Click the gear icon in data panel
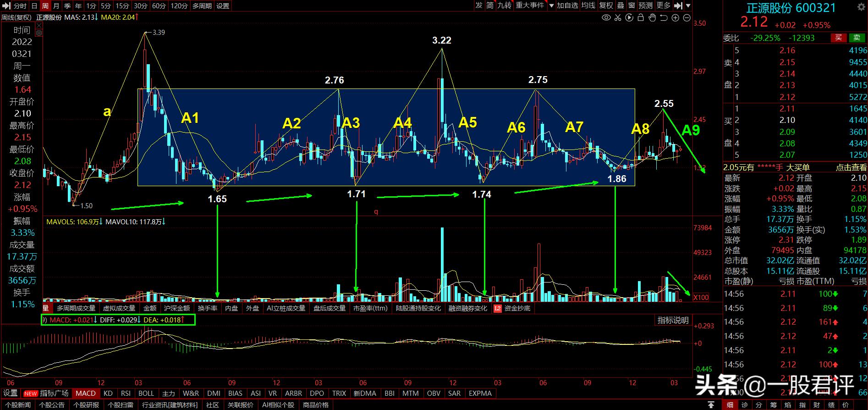 click(39, 33)
